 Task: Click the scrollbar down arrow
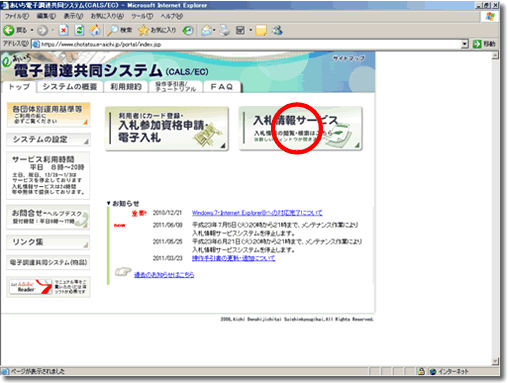click(495, 361)
